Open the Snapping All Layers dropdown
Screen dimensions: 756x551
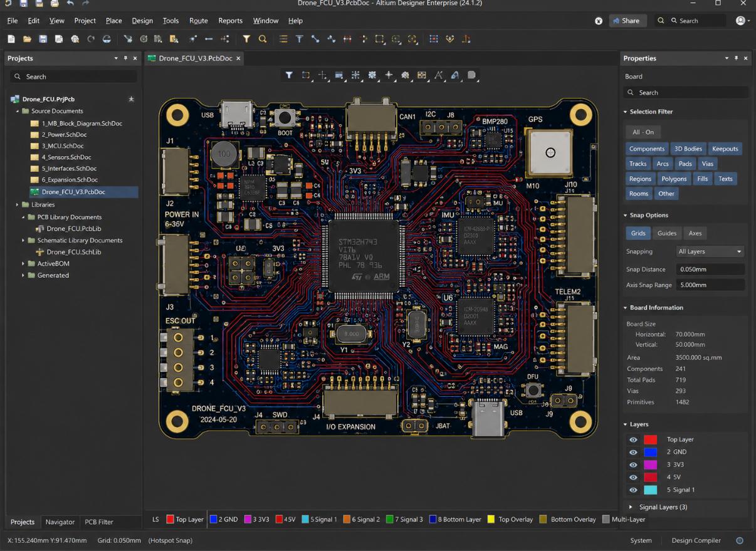coord(710,251)
